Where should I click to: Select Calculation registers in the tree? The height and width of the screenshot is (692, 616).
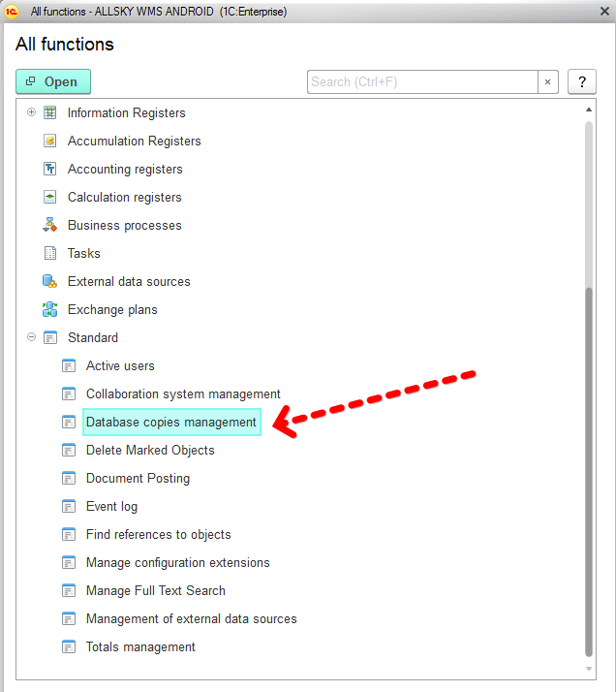(125, 198)
